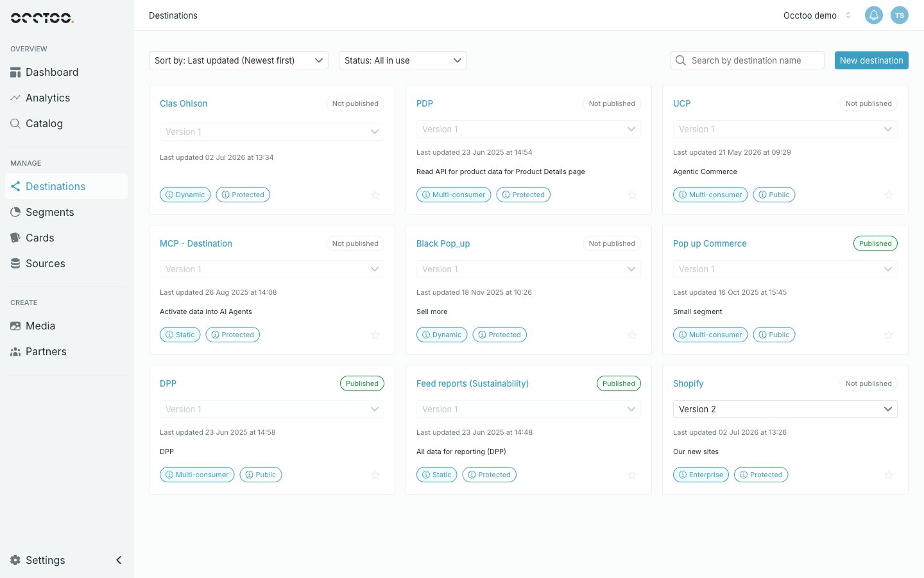Expand the Status: All in use dropdown

tap(403, 60)
